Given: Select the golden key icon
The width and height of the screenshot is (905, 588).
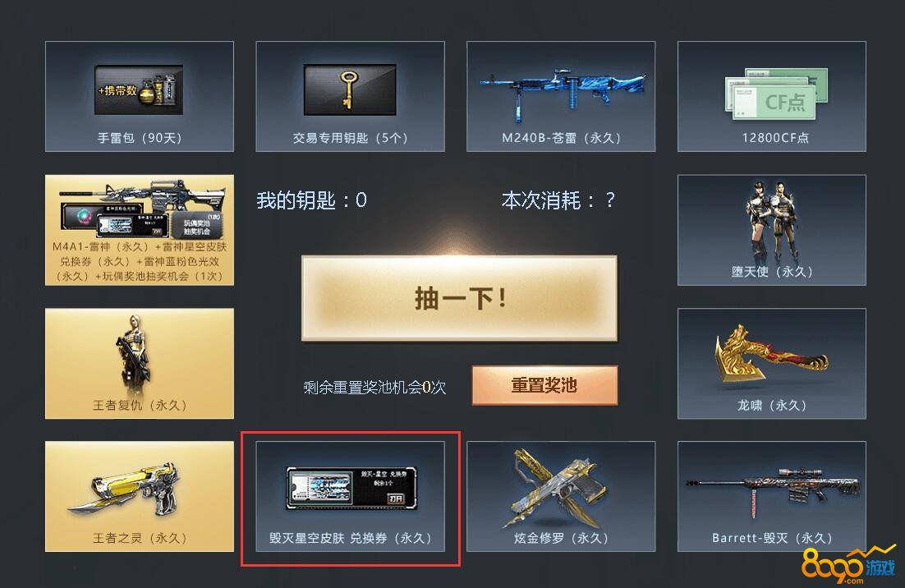Looking at the screenshot, I should 350,90.
